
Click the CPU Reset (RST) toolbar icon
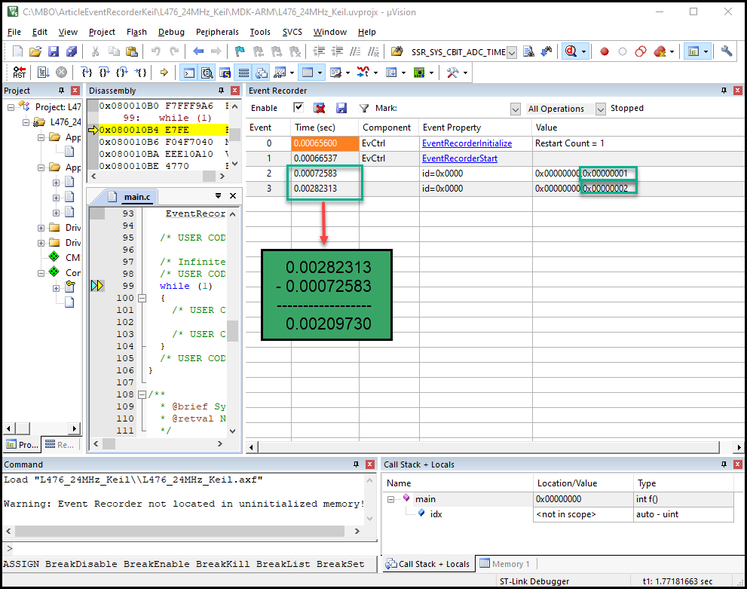click(x=19, y=72)
